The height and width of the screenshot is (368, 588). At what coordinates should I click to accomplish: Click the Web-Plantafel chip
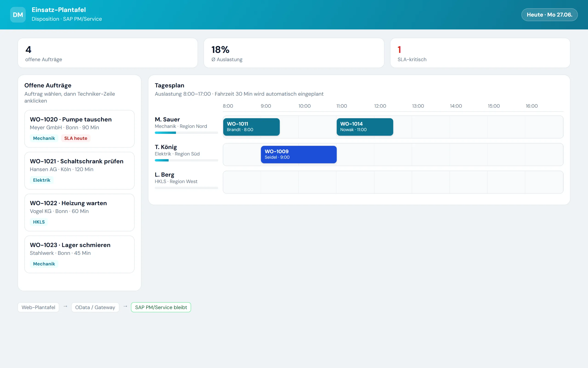(x=38, y=307)
